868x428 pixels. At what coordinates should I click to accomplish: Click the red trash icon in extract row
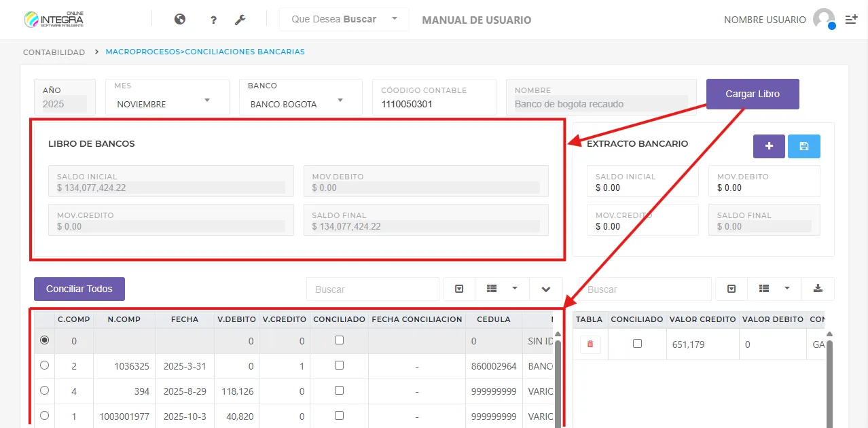pyautogui.click(x=589, y=344)
